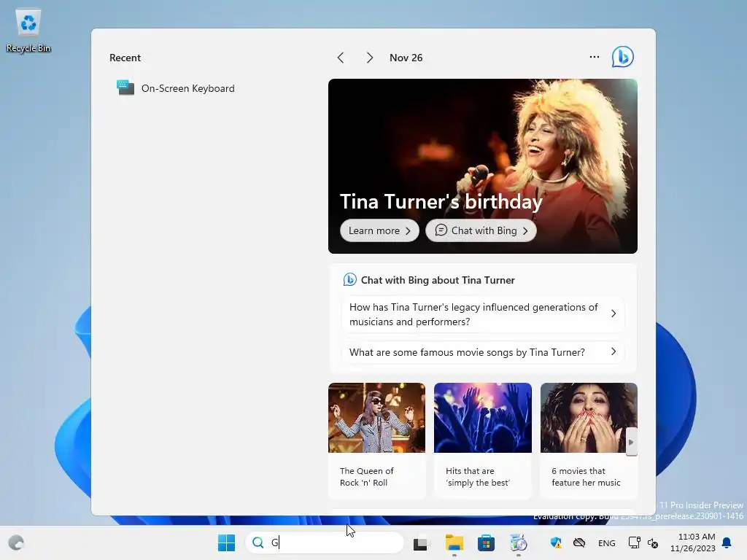The width and height of the screenshot is (747, 560).
Task: Open the clock showing 11:03 AM
Action: [693, 542]
